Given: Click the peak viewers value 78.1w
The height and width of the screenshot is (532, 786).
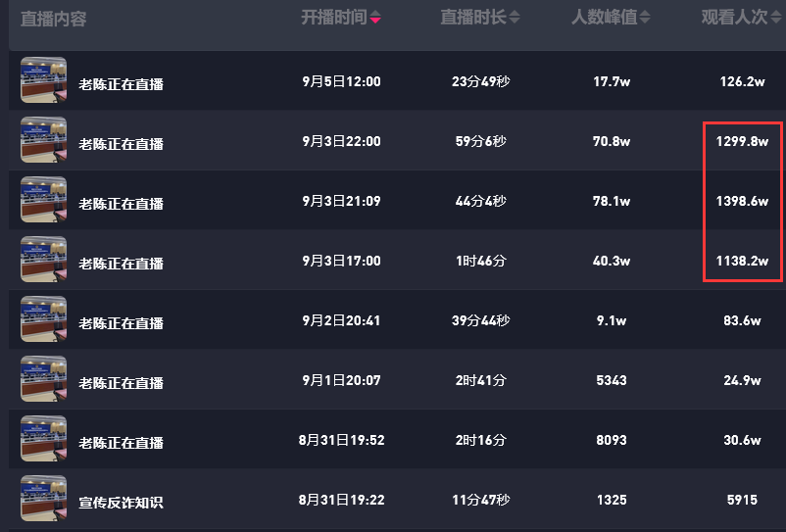Looking at the screenshot, I should pos(612,201).
